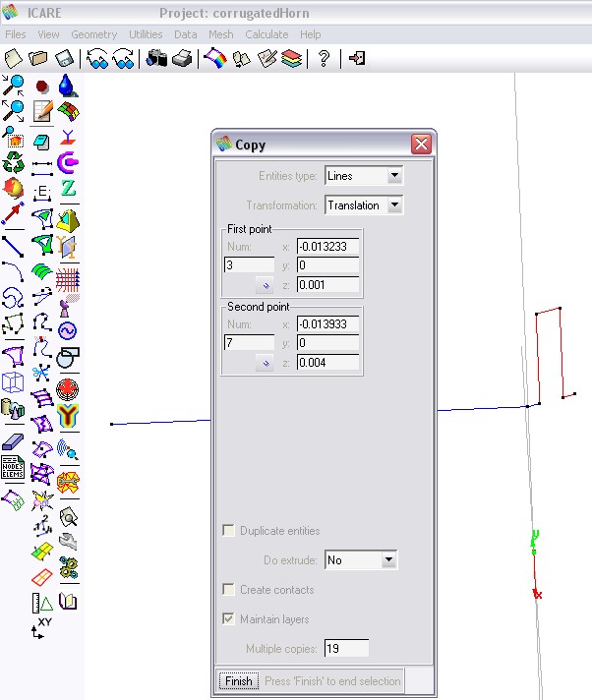592x700 pixels.
Task: Click the wireframe cube volume icon
Action: [13, 382]
